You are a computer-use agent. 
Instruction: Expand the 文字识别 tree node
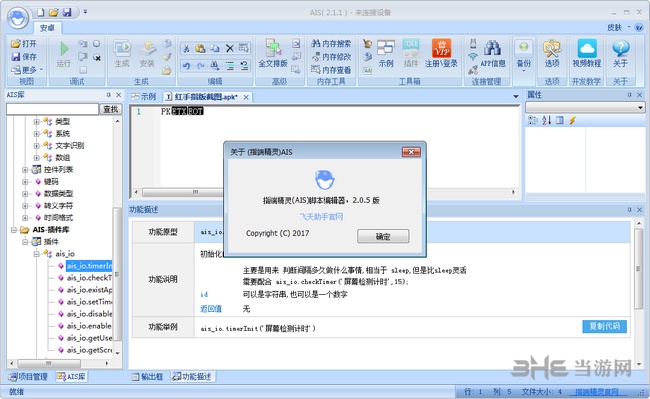pos(36,146)
